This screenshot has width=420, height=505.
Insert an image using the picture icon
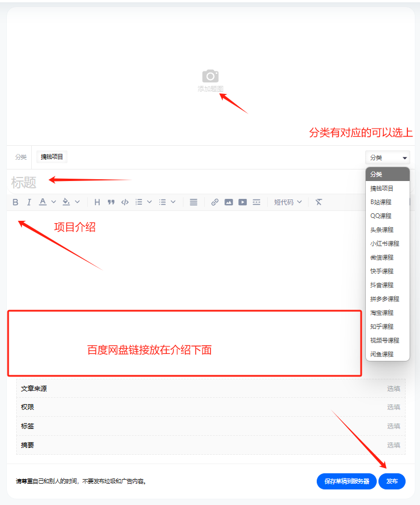228,202
